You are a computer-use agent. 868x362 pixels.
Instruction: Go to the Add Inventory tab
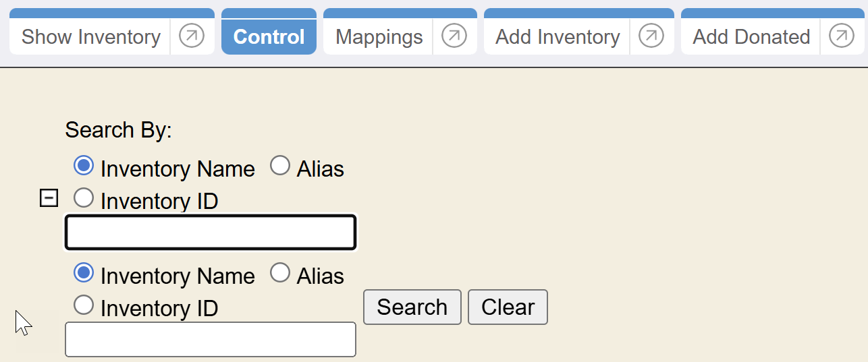click(558, 37)
